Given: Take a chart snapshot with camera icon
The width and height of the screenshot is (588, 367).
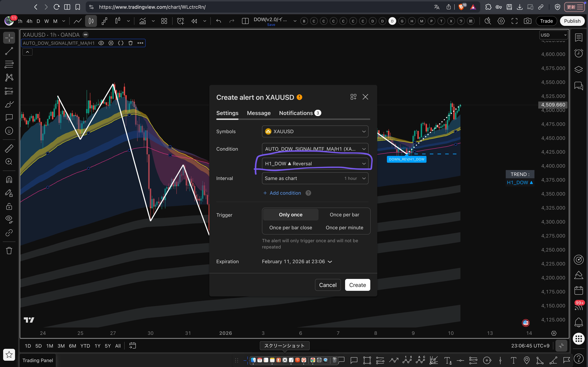Looking at the screenshot, I should click(527, 21).
